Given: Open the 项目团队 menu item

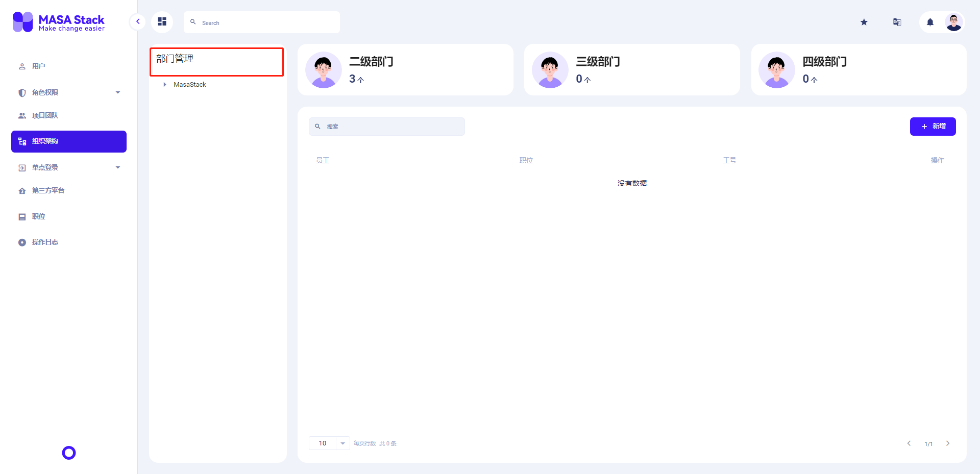Looking at the screenshot, I should pyautogui.click(x=69, y=116).
